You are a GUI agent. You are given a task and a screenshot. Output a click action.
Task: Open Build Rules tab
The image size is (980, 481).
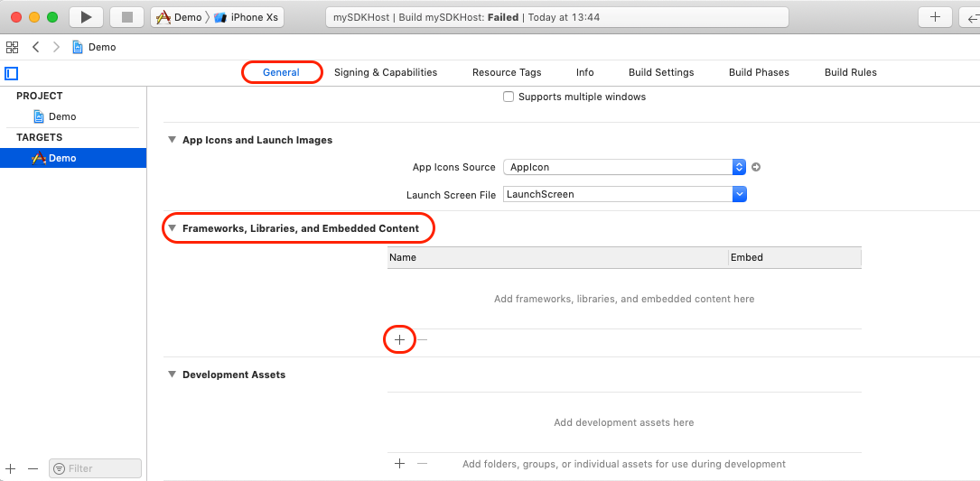[851, 72]
